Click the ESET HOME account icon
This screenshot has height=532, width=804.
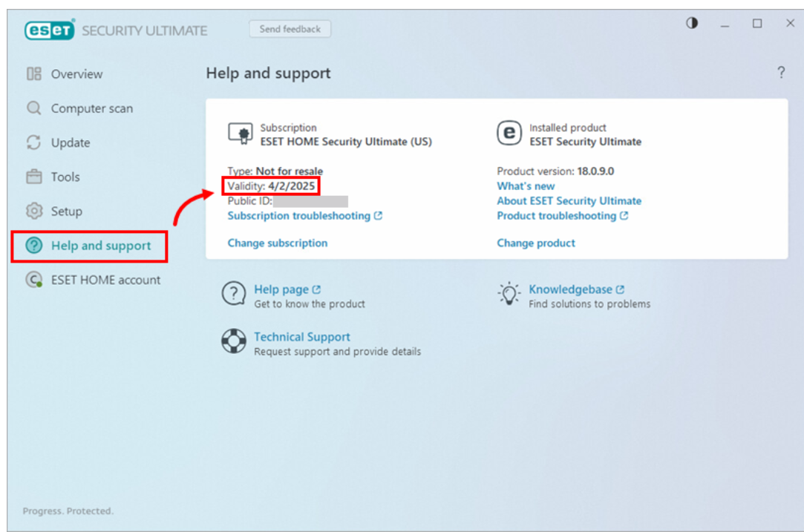pyautogui.click(x=34, y=280)
